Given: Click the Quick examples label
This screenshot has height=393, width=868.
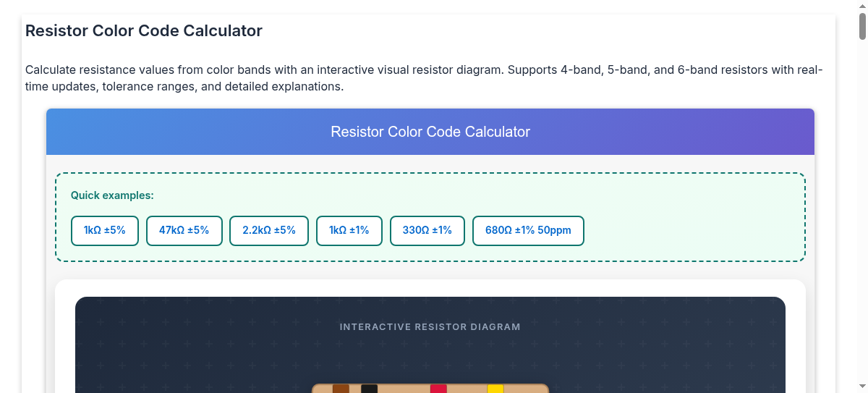Looking at the screenshot, I should point(112,195).
